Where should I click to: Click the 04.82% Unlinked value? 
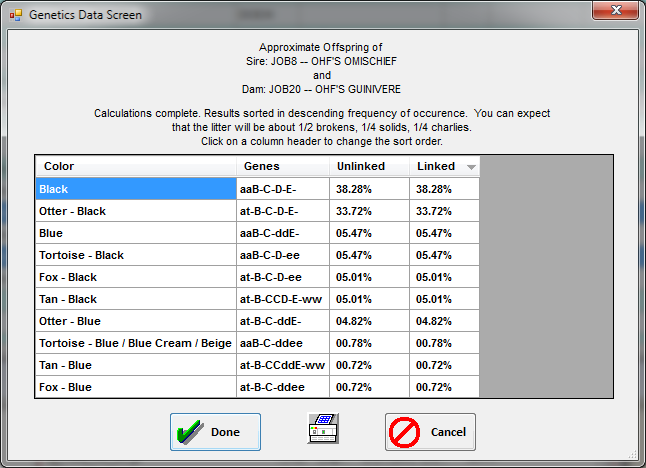370,321
